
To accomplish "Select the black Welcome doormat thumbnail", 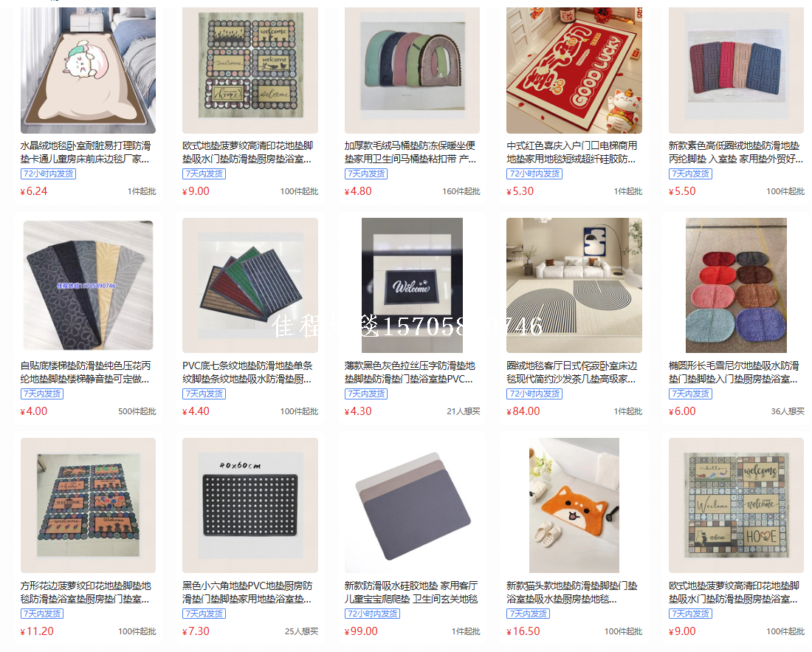I will (x=412, y=285).
